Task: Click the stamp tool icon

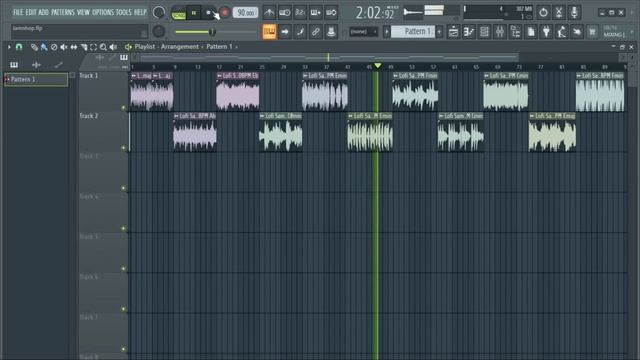Action: (331, 31)
